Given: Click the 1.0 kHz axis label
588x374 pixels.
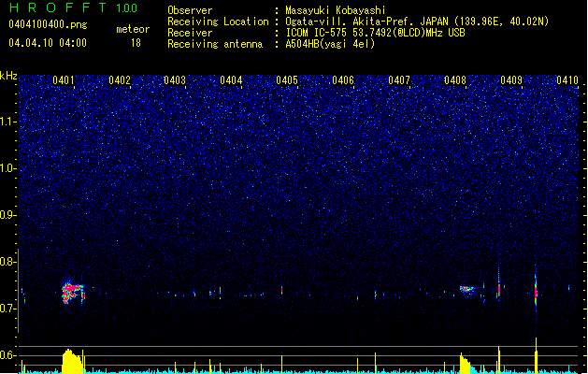Looking at the screenshot, I should 8,168.
